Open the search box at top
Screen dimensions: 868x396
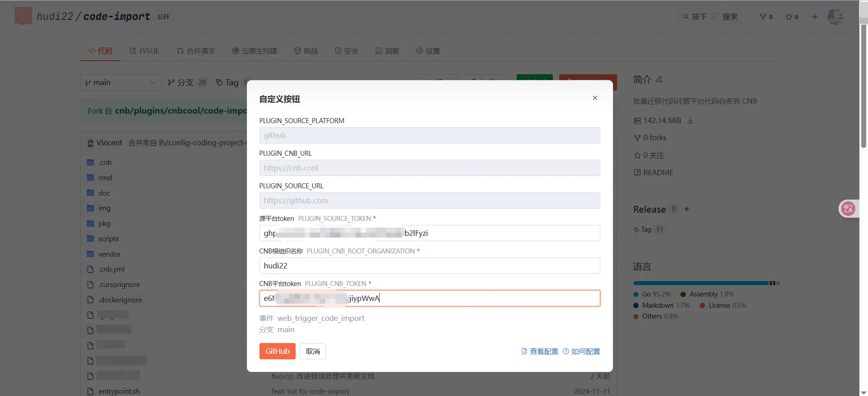pyautogui.click(x=714, y=17)
